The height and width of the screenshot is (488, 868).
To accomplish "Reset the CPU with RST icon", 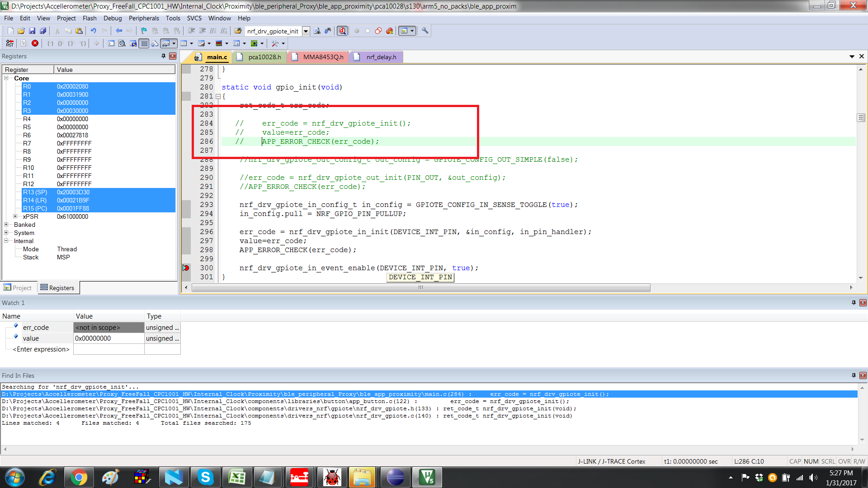I will [10, 43].
